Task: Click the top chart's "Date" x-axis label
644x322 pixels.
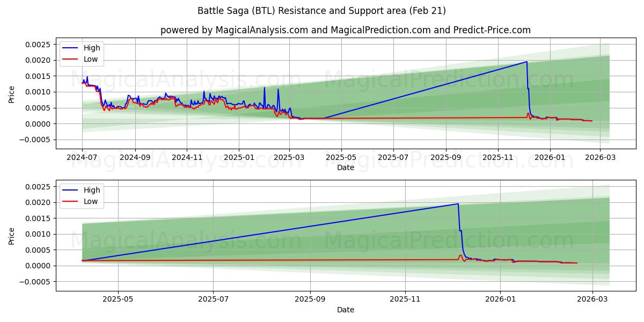Action: [346, 167]
